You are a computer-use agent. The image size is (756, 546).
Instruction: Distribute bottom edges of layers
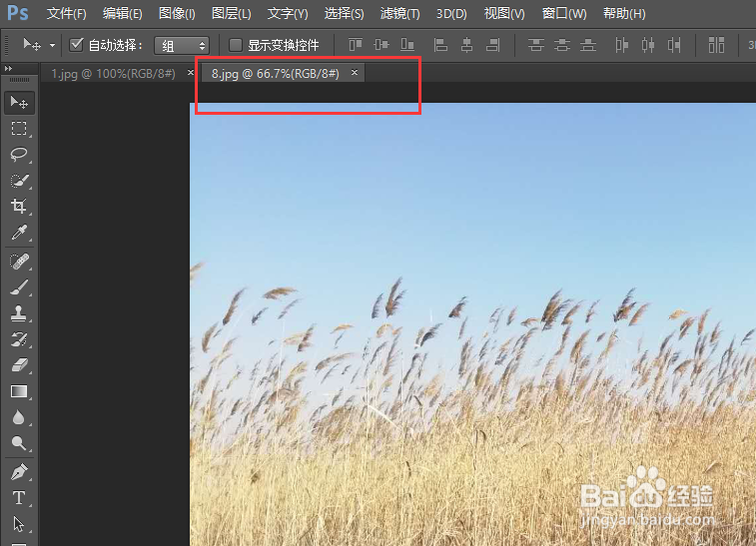point(588,45)
